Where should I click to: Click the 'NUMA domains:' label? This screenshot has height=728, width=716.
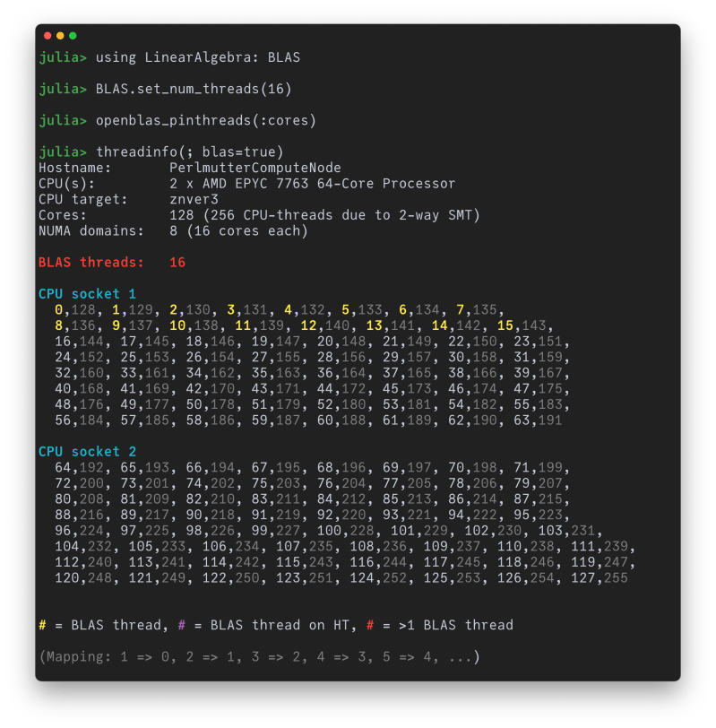tap(91, 230)
